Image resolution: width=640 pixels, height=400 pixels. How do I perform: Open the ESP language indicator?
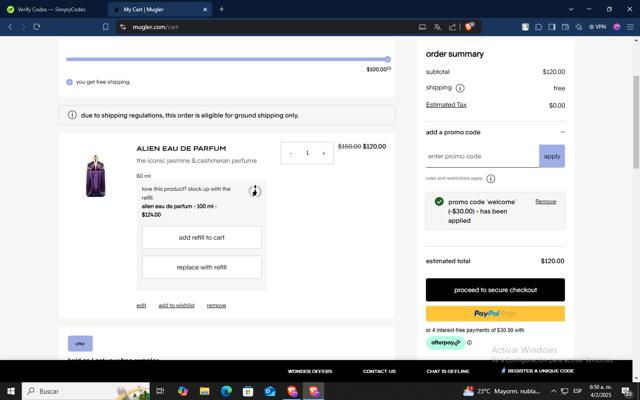(578, 391)
